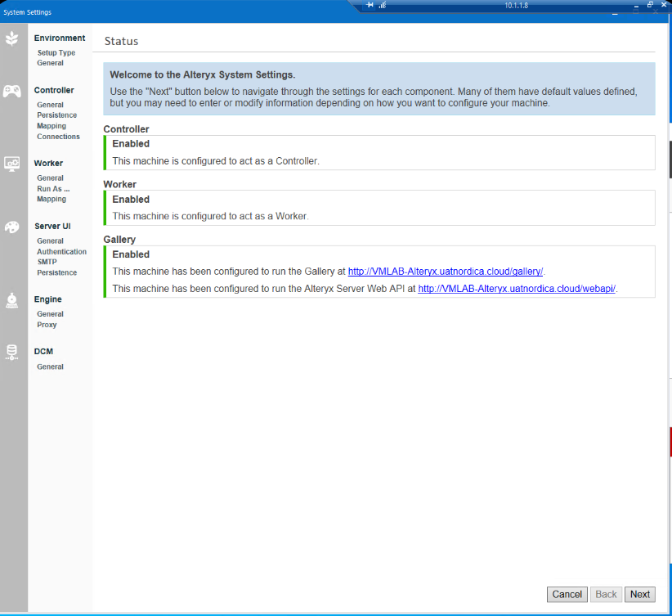
Task: Open the DCM section heading
Action: (43, 351)
